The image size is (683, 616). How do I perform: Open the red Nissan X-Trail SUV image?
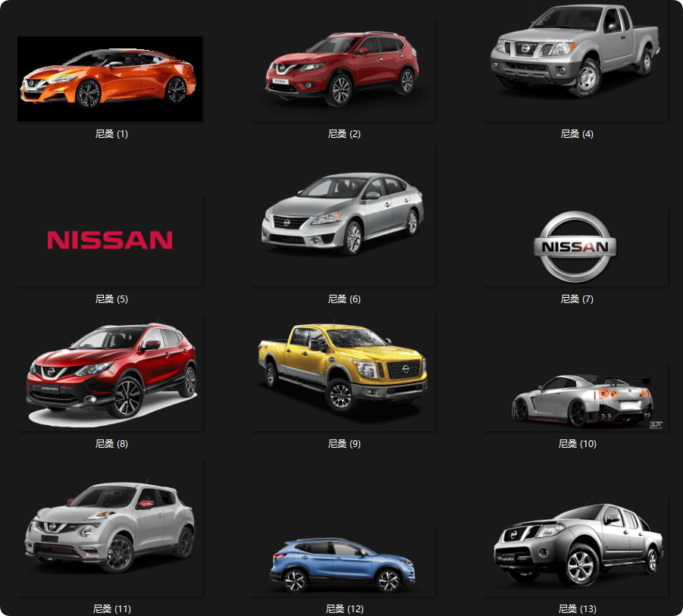click(x=343, y=70)
